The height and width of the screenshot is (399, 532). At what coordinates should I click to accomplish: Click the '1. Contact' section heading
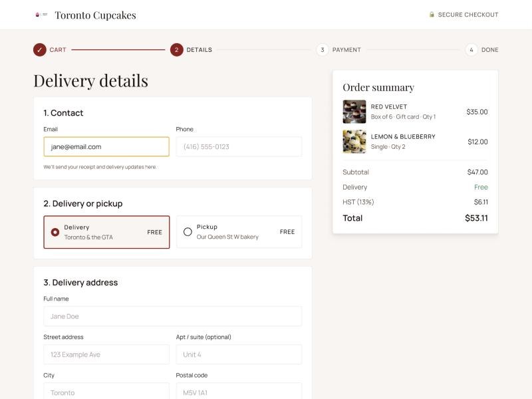(x=63, y=113)
